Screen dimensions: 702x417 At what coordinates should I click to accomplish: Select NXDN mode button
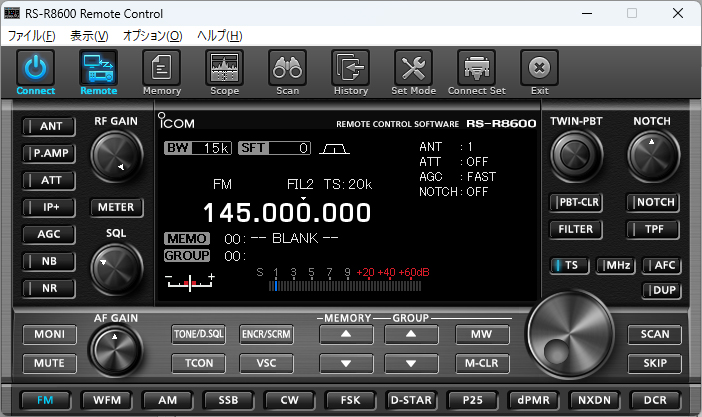pyautogui.click(x=594, y=400)
